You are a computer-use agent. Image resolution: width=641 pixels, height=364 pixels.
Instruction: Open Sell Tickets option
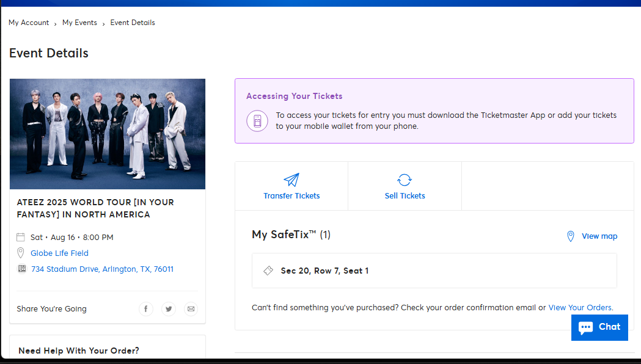click(x=405, y=186)
